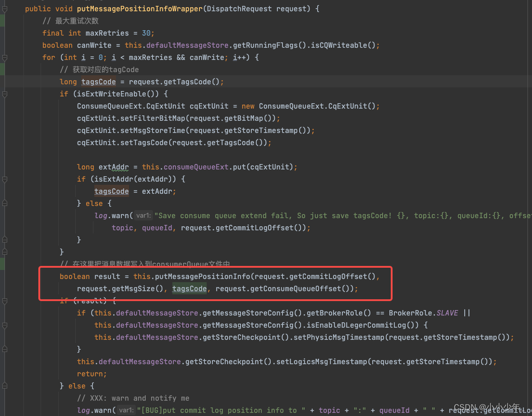The width and height of the screenshot is (532, 416).
Task: Click the method name putMessagePositionInfoWrapper
Action: click(140, 9)
